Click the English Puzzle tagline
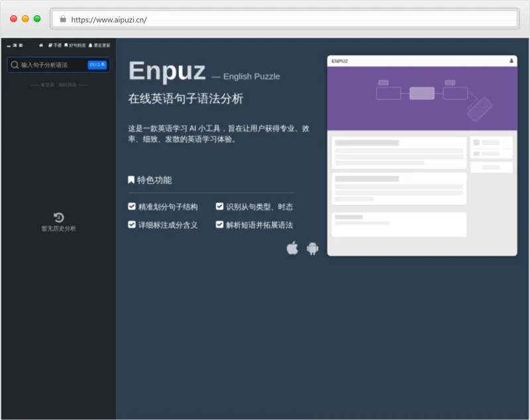The image size is (530, 420). click(x=252, y=77)
